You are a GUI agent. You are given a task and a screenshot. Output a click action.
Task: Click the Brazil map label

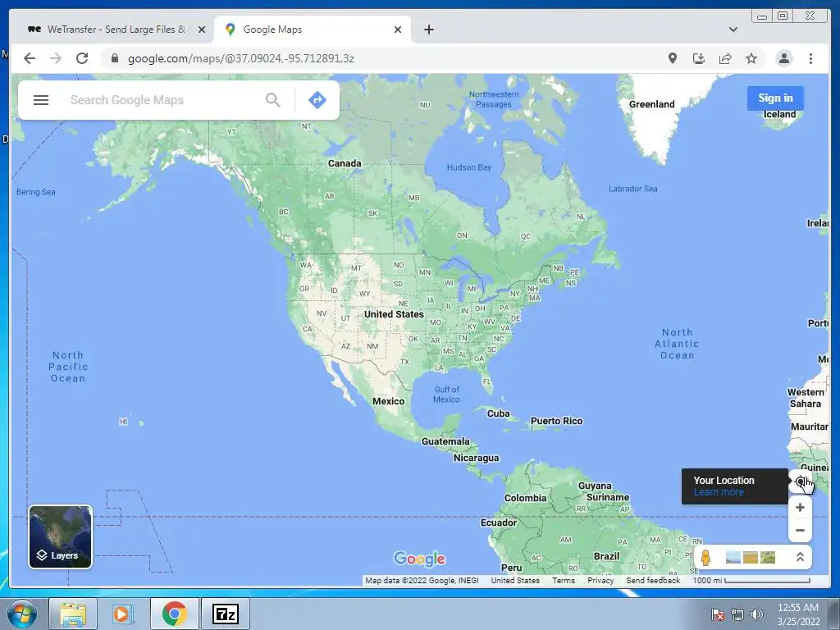pyautogui.click(x=606, y=556)
